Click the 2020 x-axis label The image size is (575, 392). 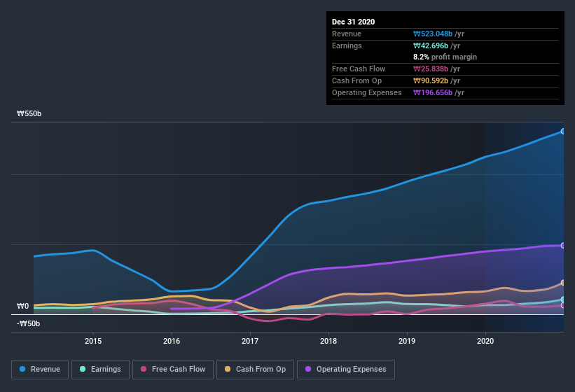pos(485,341)
